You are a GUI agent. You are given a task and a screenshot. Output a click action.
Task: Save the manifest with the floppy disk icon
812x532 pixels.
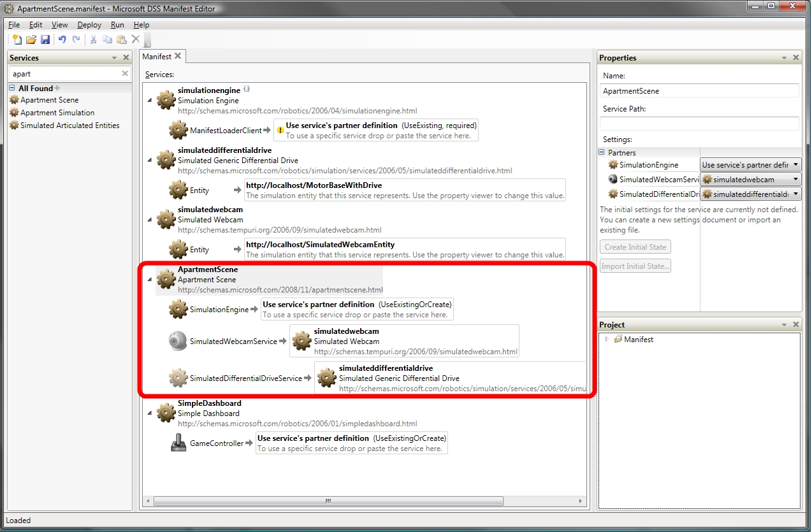click(x=45, y=40)
